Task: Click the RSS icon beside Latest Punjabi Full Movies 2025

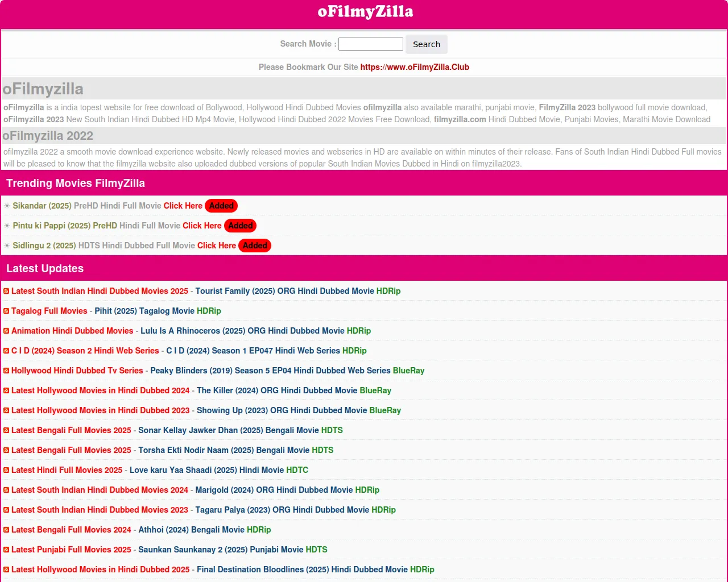Action: point(6,550)
